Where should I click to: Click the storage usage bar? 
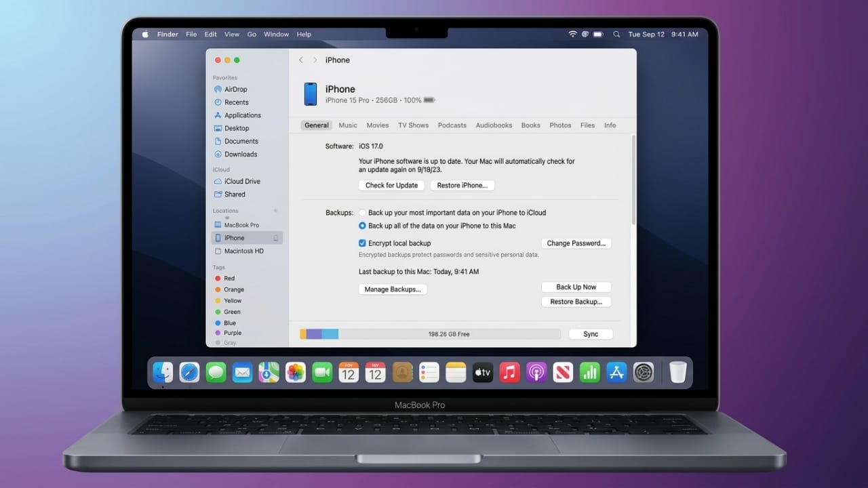[430, 334]
